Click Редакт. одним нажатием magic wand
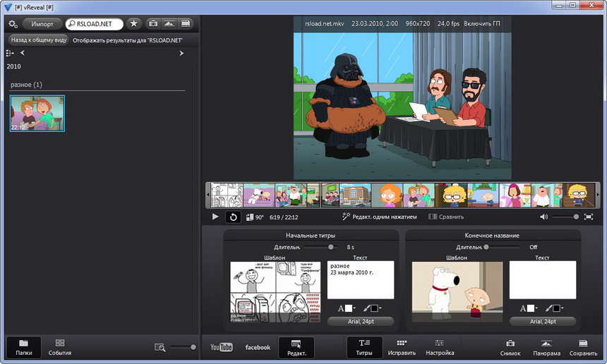Image resolution: width=607 pixels, height=364 pixels. 380,217
